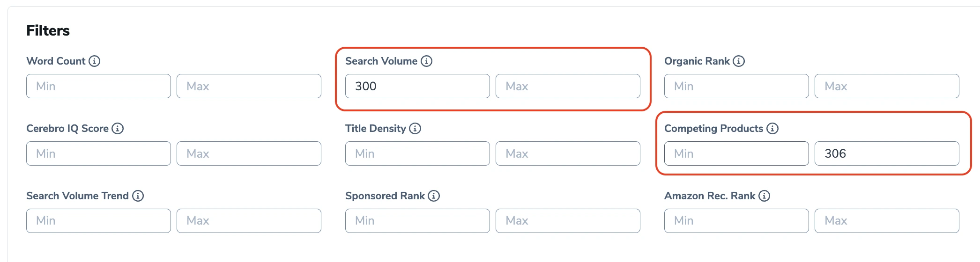Click the Amazon Rec. Rank info icon
The image size is (980, 262).
click(764, 196)
